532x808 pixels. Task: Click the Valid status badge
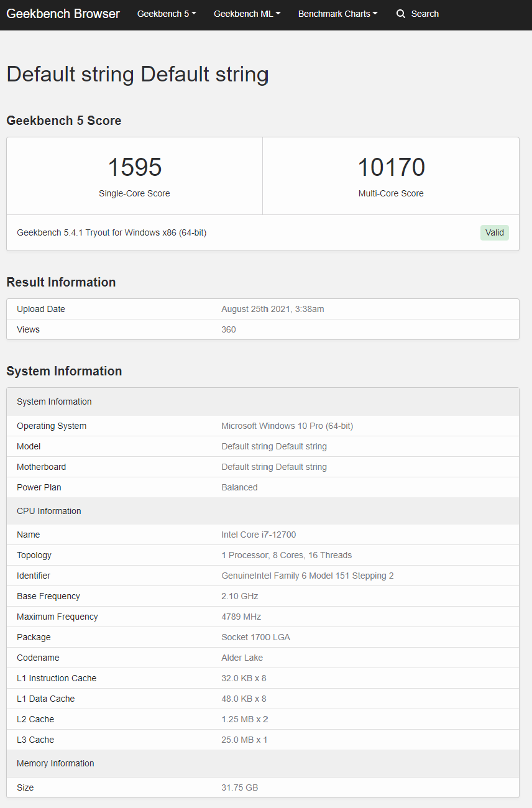495,232
